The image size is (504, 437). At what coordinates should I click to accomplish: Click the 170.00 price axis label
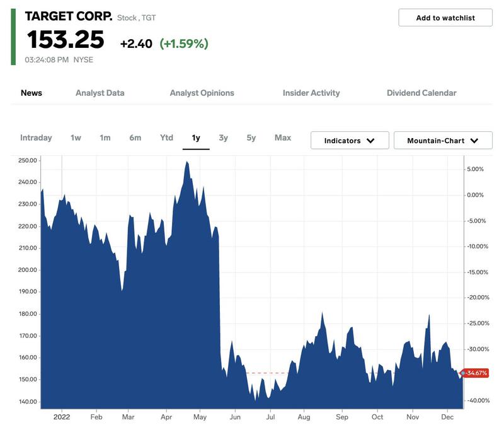tap(28, 335)
